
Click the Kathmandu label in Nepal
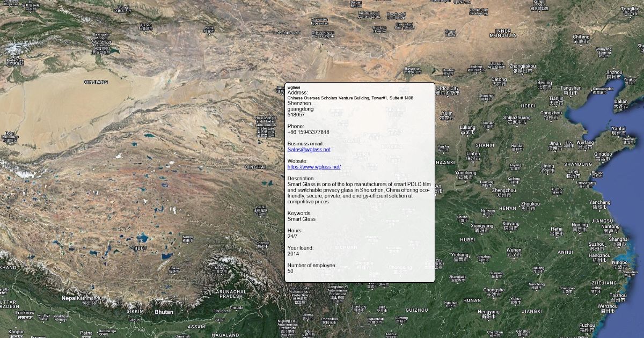point(89,298)
